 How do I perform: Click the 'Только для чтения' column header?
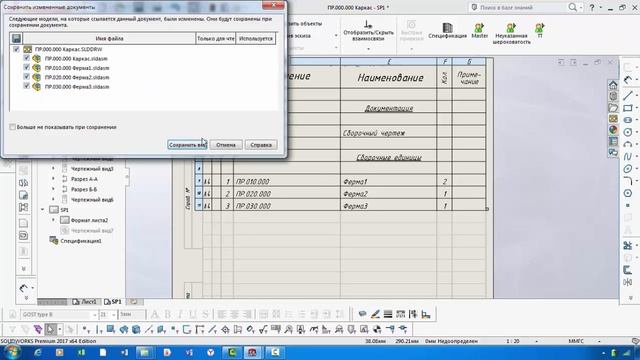pyautogui.click(x=216, y=38)
